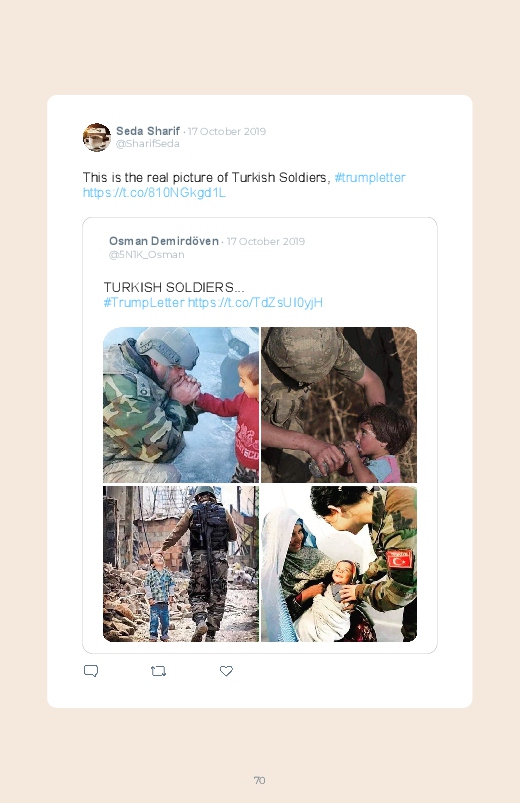Click Seda Sharif's tweet date 17 October 2019
520x803 pixels.
(x=227, y=132)
